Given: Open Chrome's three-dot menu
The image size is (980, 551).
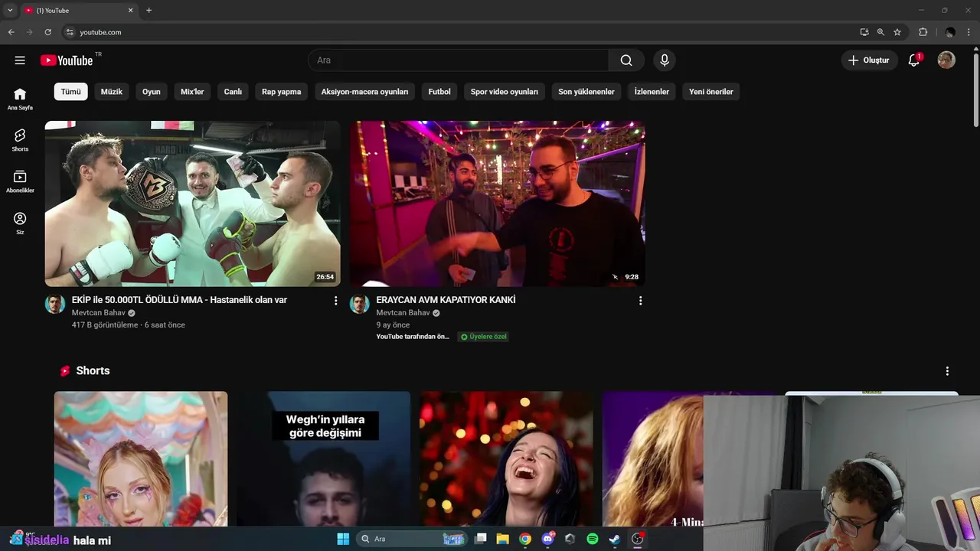Looking at the screenshot, I should pos(969,32).
